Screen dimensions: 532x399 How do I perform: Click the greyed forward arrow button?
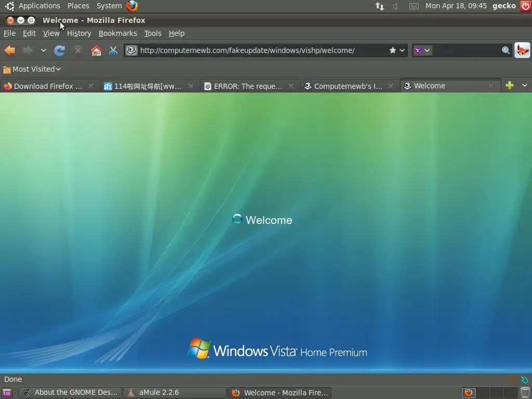28,50
